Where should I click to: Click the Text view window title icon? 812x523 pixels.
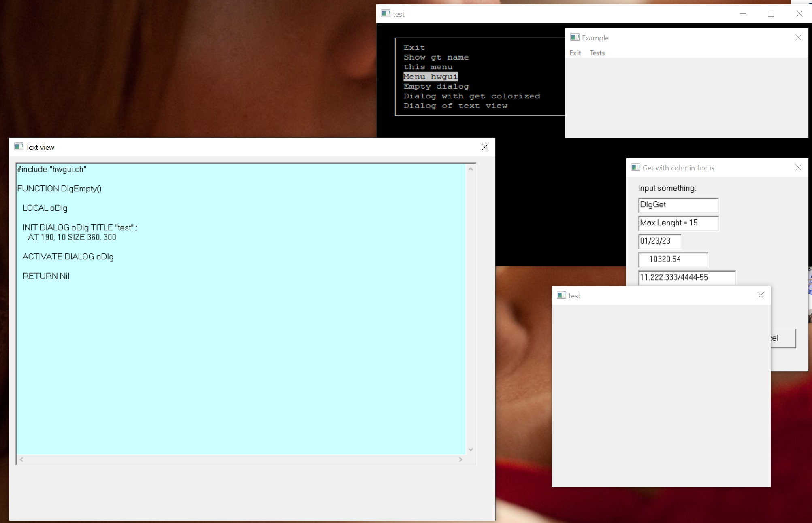(19, 147)
